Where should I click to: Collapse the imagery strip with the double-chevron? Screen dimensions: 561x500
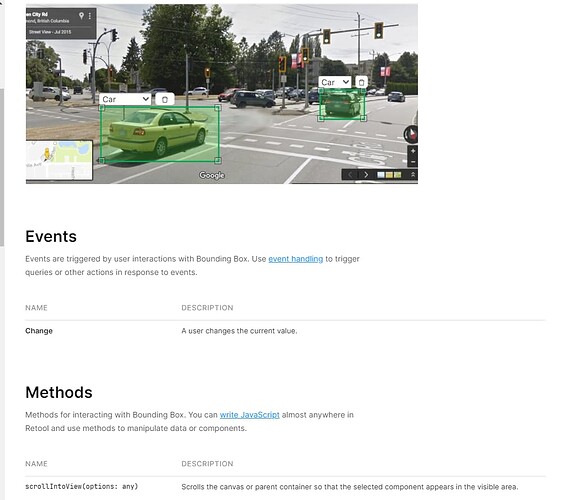(x=413, y=175)
